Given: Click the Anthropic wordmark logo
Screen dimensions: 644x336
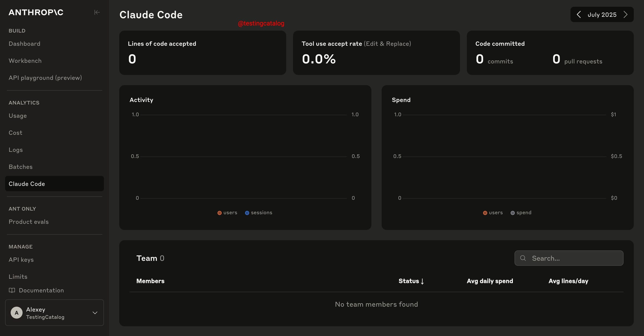Looking at the screenshot, I should (36, 12).
